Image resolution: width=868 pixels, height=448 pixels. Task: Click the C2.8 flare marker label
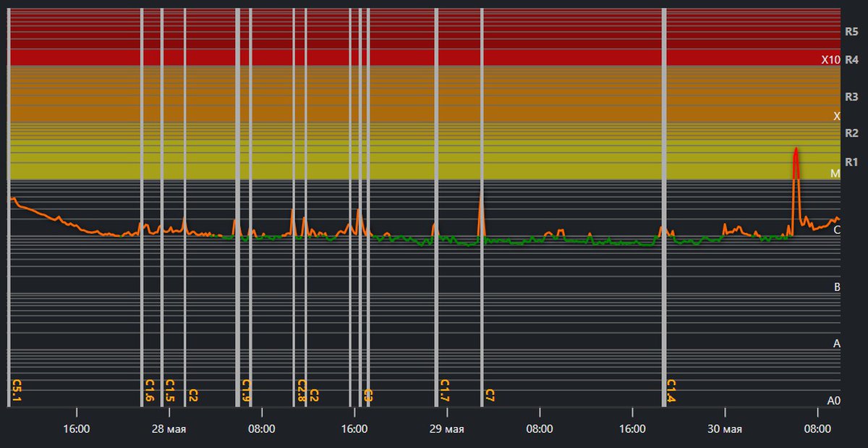[x=302, y=391]
